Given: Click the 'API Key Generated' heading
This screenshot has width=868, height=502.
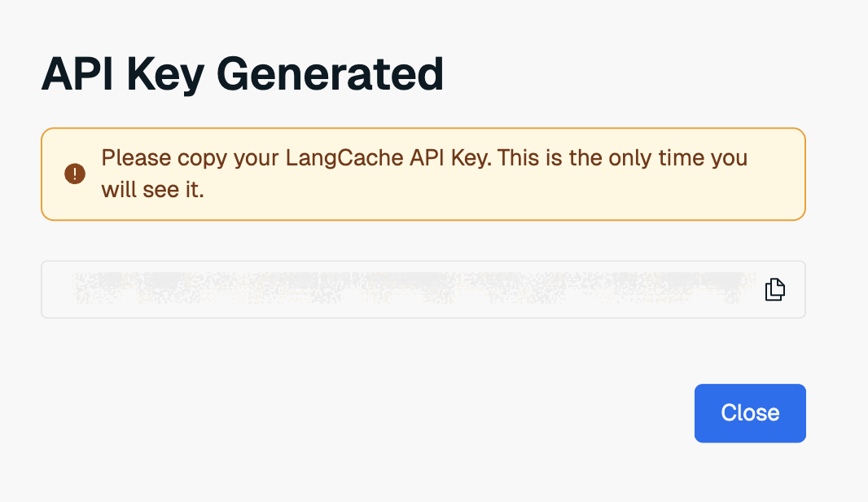Looking at the screenshot, I should [x=242, y=74].
